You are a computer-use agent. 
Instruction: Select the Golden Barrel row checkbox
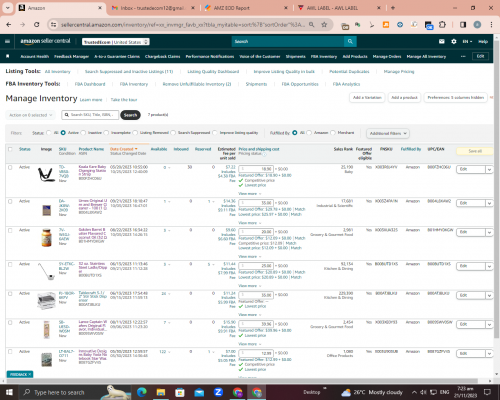click(10, 230)
